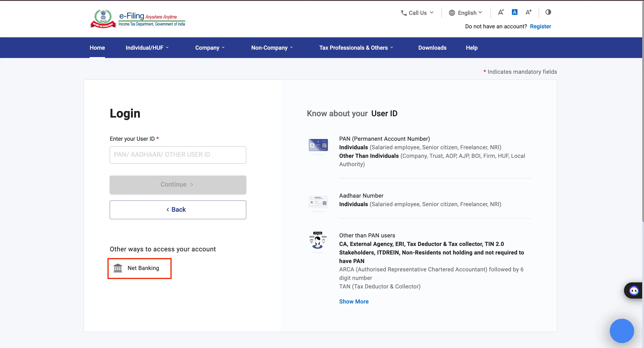Open the chatbot assistant icon

pyautogui.click(x=634, y=290)
